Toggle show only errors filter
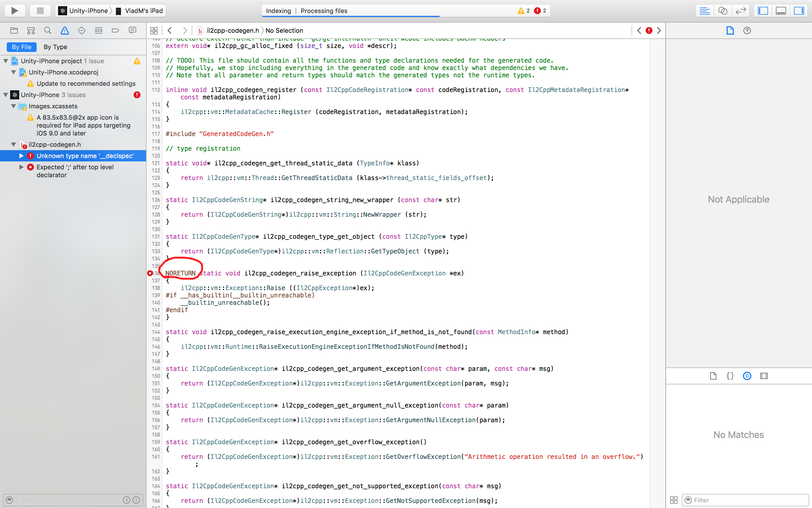The width and height of the screenshot is (812, 508). click(x=136, y=500)
